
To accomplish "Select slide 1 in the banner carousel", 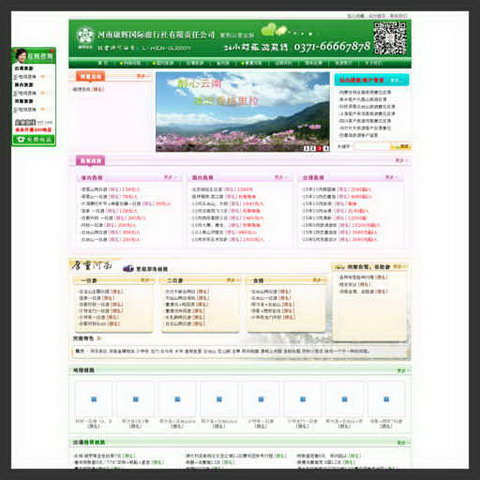I will pyautogui.click(x=307, y=148).
